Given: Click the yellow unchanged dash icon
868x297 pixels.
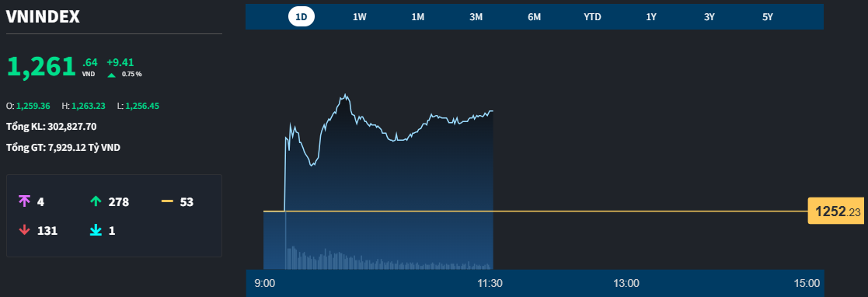Looking at the screenshot, I should (x=167, y=201).
